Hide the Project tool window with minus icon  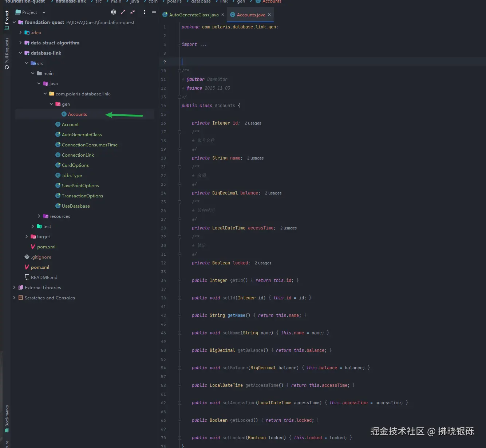(x=154, y=12)
